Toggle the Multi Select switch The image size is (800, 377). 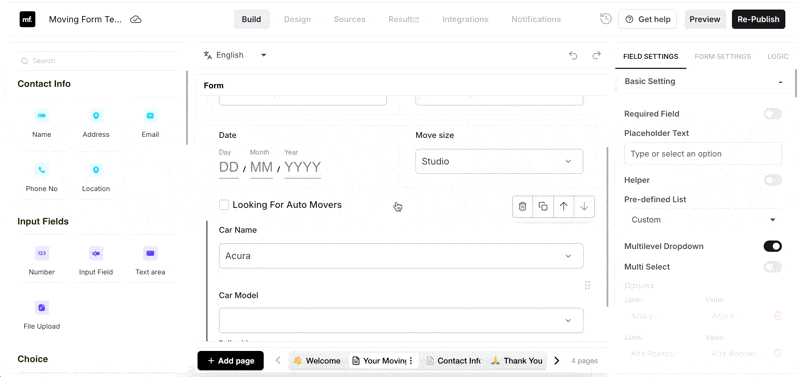772,267
